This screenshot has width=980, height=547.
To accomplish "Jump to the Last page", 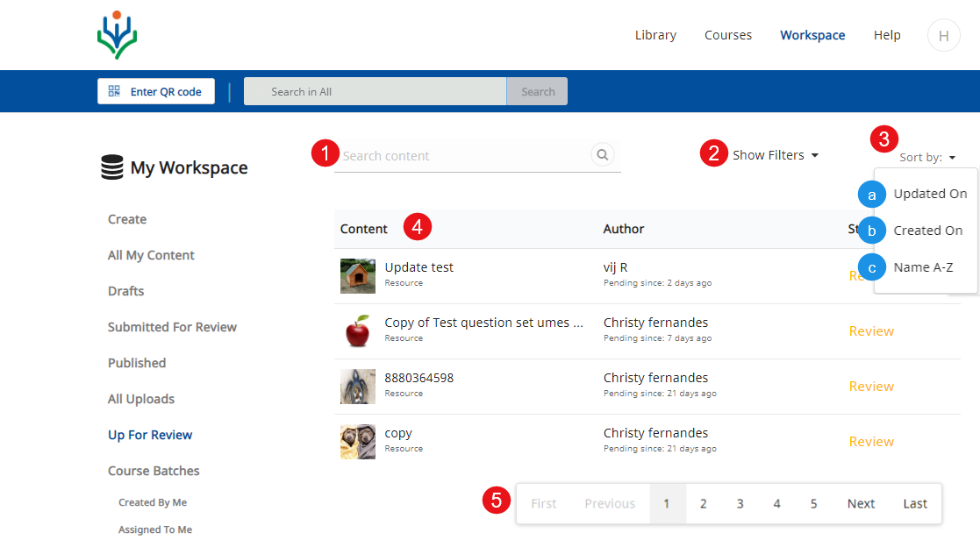I will 915,504.
